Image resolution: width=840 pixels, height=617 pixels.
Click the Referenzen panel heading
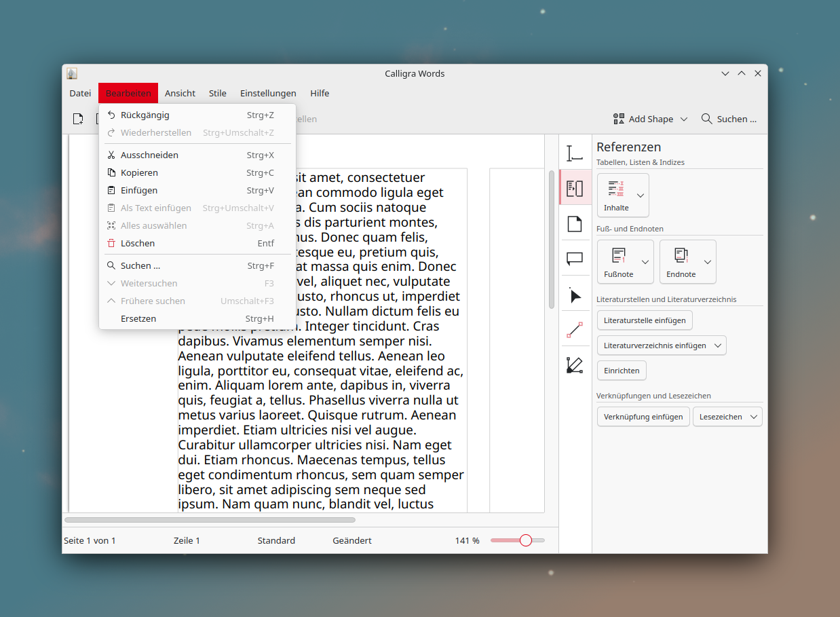pyautogui.click(x=628, y=147)
